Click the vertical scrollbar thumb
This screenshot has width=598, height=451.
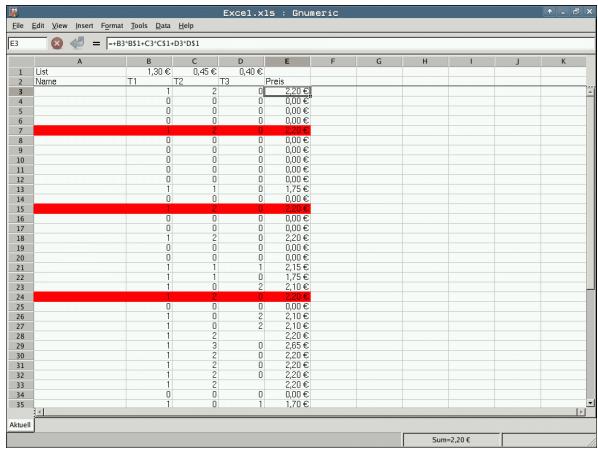(590, 193)
